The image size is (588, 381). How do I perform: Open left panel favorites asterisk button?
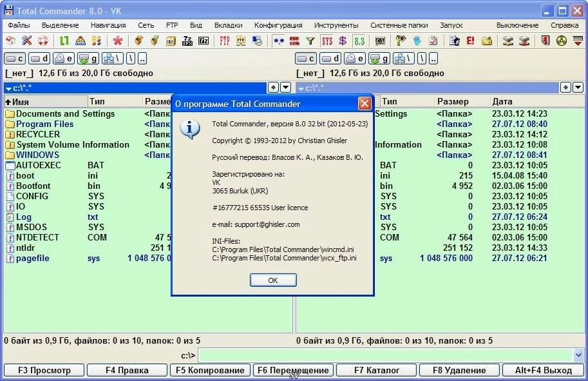point(273,88)
